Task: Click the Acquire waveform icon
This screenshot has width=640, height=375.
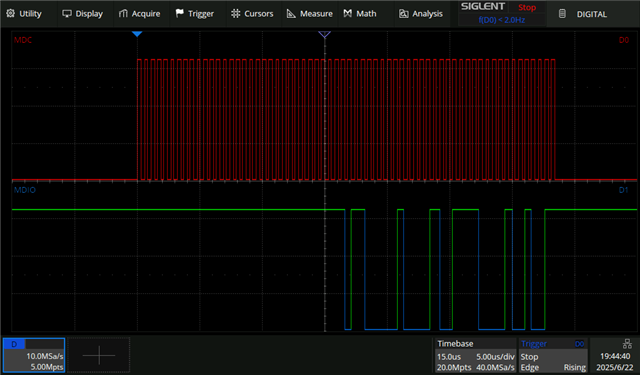Action: point(123,13)
